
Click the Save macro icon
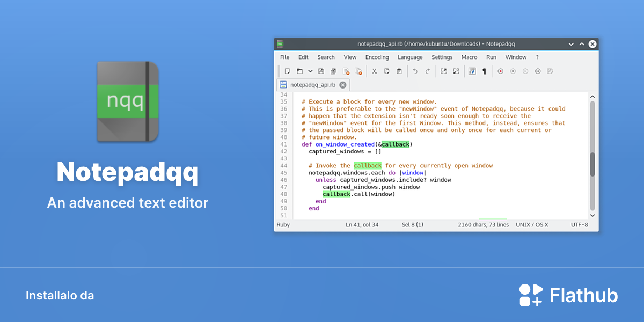tap(550, 71)
